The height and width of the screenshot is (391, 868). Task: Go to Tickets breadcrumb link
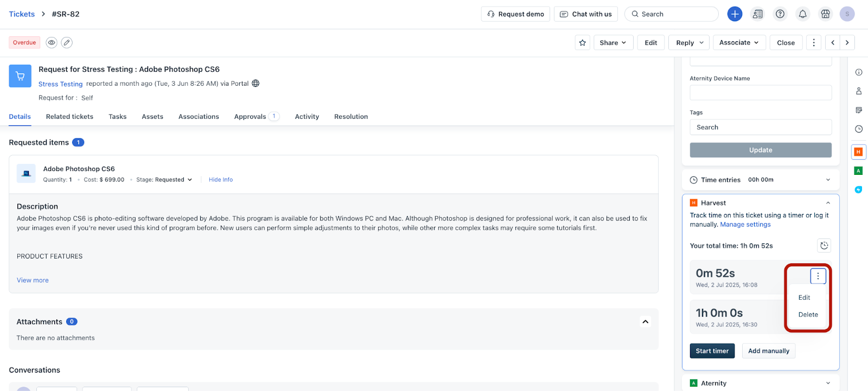coord(22,14)
